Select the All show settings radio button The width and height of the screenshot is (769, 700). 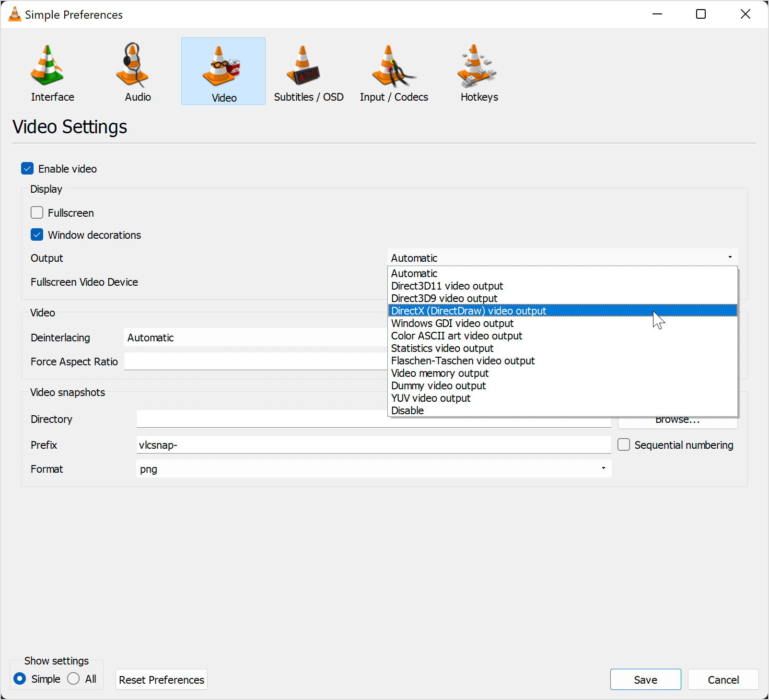tap(73, 678)
